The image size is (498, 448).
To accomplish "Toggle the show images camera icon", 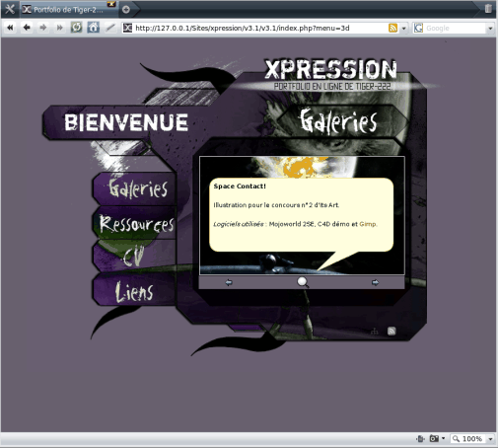I will pos(434,438).
